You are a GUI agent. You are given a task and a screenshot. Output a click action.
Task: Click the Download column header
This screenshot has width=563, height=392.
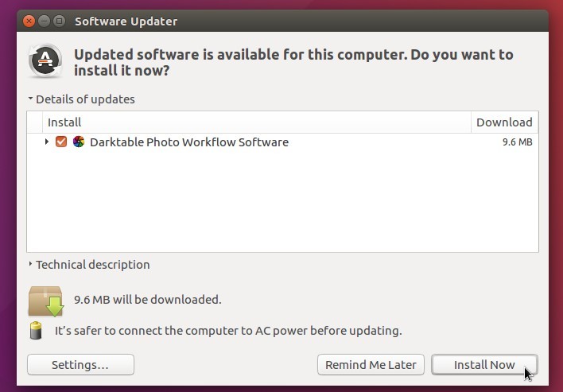(504, 122)
